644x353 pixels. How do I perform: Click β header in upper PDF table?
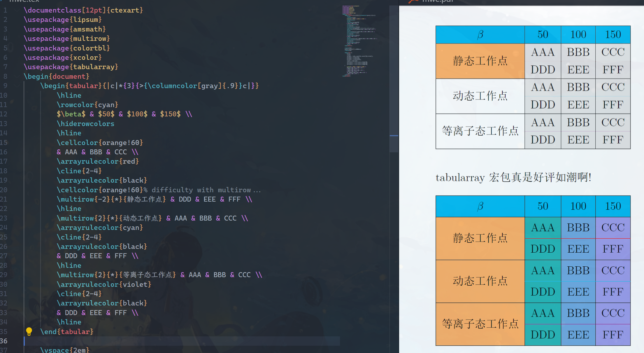click(480, 35)
